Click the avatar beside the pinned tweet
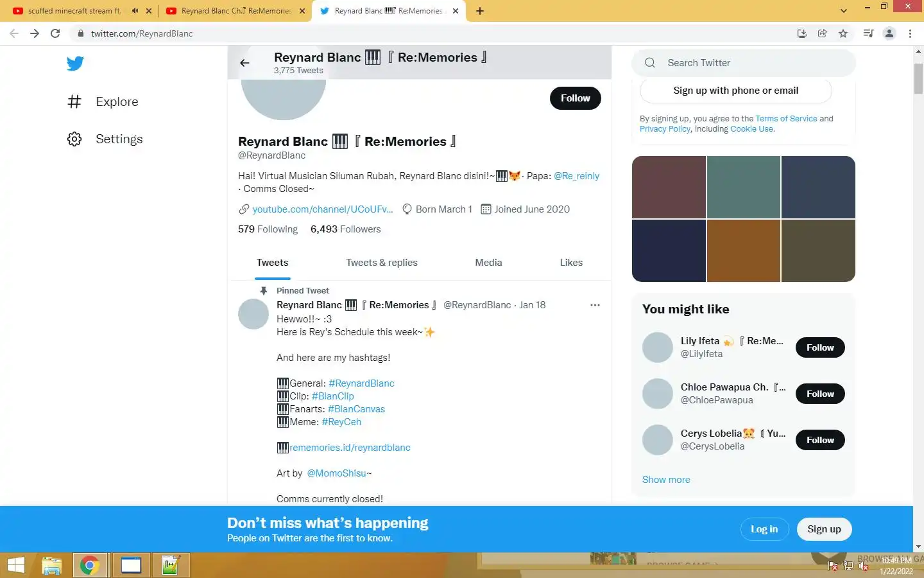Image resolution: width=924 pixels, height=578 pixels. click(x=253, y=314)
